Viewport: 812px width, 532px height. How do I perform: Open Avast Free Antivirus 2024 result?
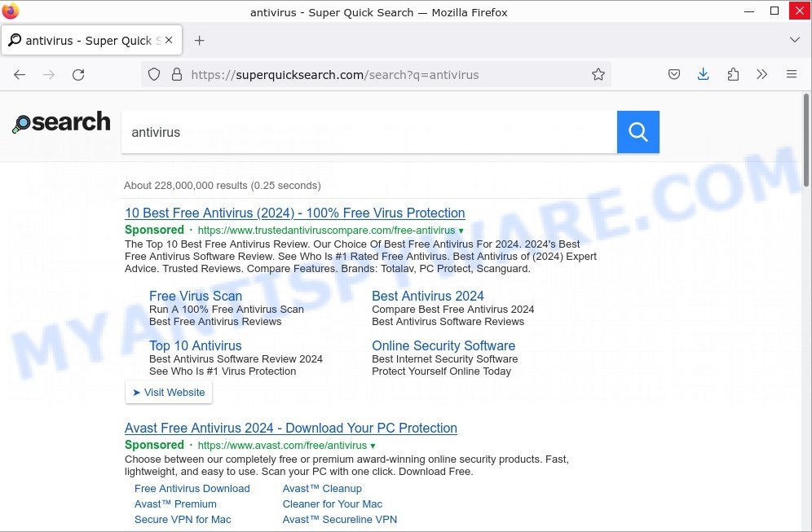[290, 428]
